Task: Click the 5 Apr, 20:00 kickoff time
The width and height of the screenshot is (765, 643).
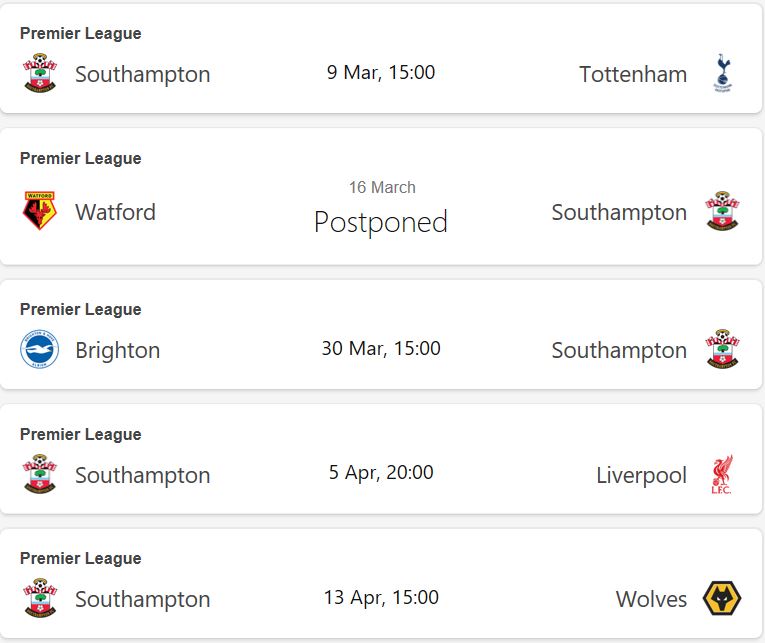Action: click(381, 472)
